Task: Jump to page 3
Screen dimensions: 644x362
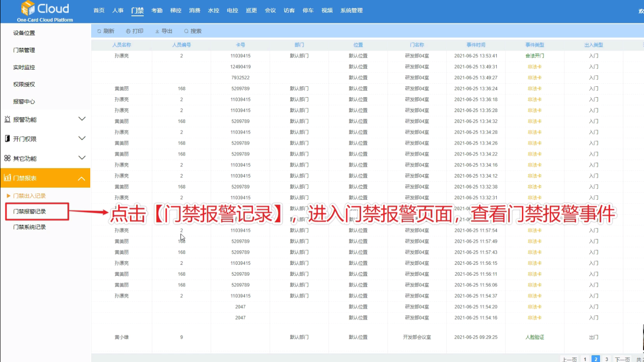Action: coord(607,359)
